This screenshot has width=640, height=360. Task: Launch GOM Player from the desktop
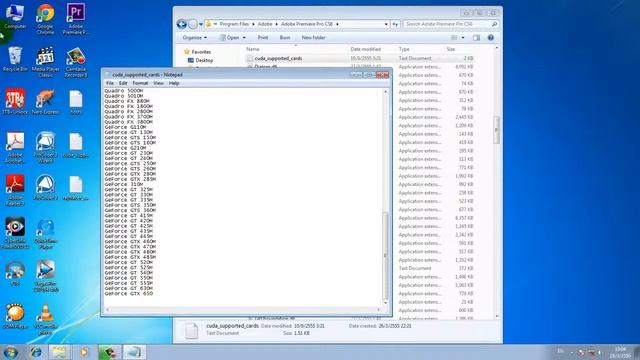click(x=15, y=316)
